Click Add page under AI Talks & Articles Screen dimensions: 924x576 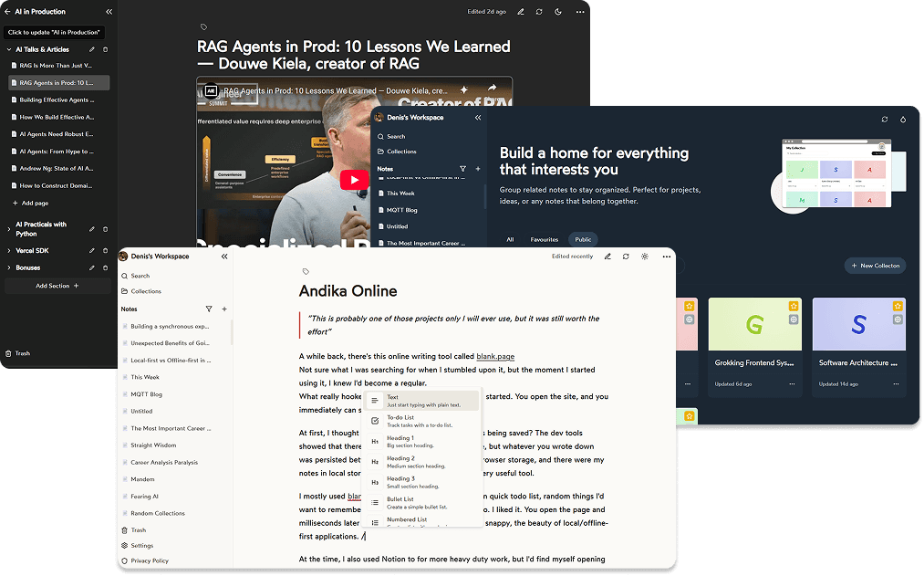[x=31, y=204]
